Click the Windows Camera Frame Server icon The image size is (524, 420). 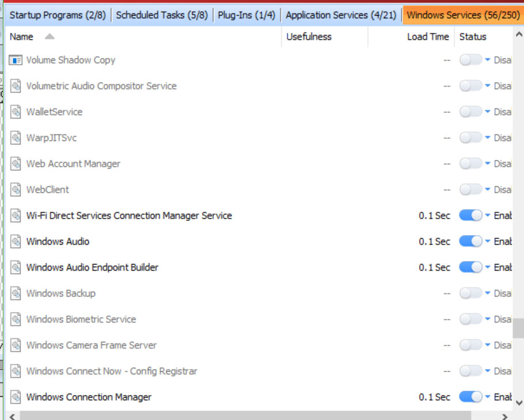(16, 345)
